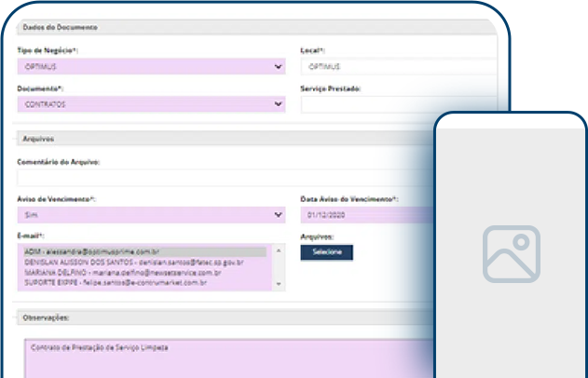
Task: Open the Aviso de Vencimento dropdown
Action: (151, 215)
